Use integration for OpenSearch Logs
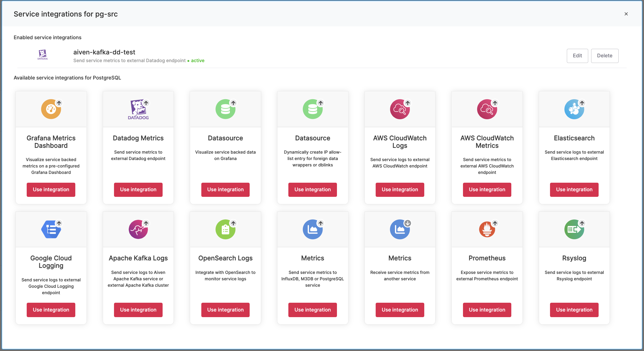The width and height of the screenshot is (644, 351). tap(225, 310)
